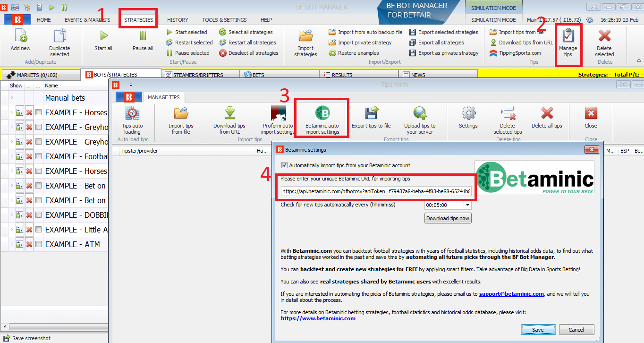The width and height of the screenshot is (644, 343).
Task: Click Start all green play icon
Action: point(103,36)
